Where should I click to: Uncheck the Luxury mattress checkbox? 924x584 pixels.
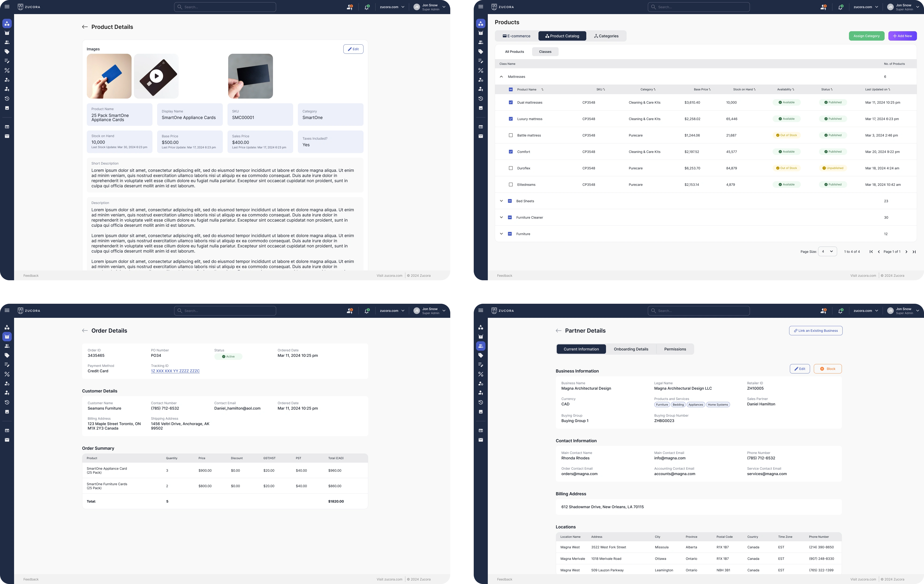point(510,119)
